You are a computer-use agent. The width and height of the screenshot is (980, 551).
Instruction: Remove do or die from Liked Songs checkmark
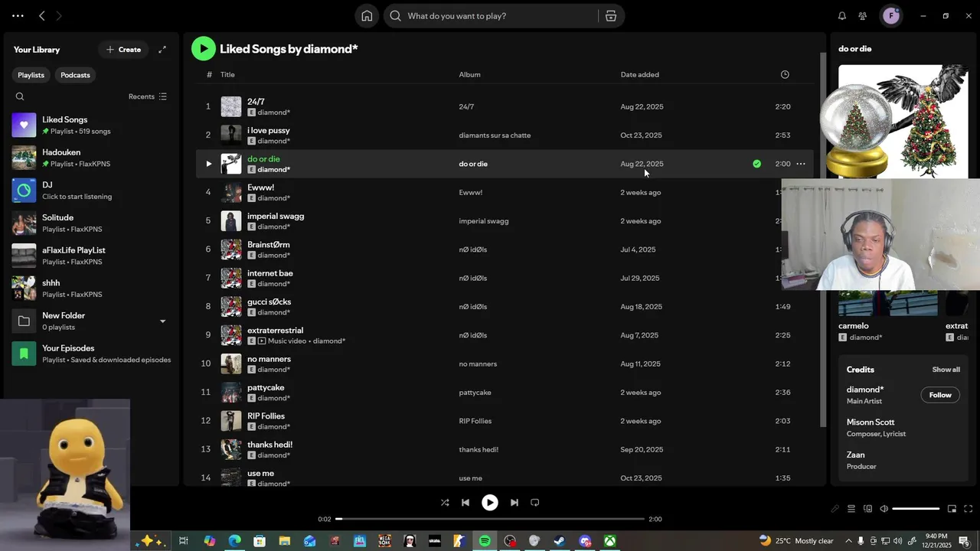point(756,164)
